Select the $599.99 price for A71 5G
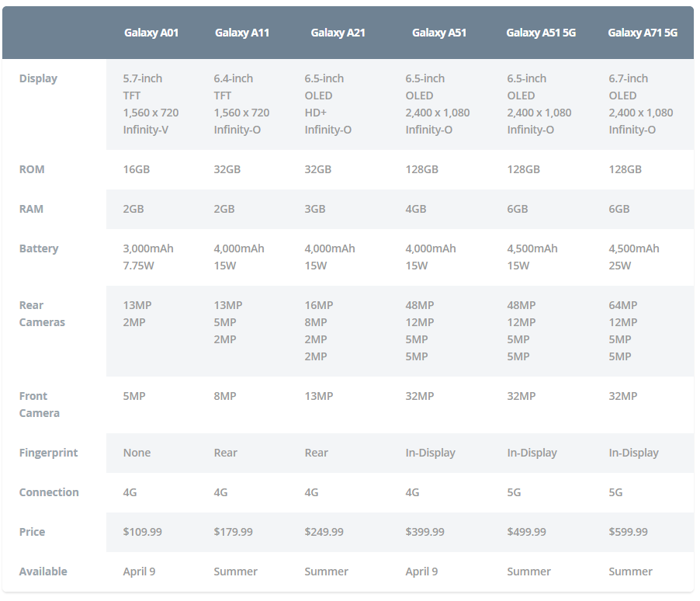 click(x=628, y=532)
